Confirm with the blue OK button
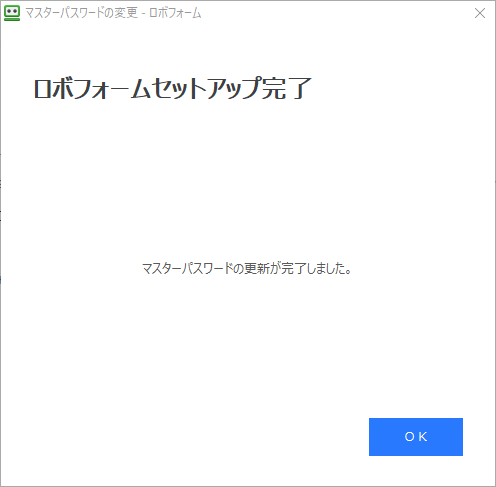This screenshot has height=487, width=496. tap(416, 437)
